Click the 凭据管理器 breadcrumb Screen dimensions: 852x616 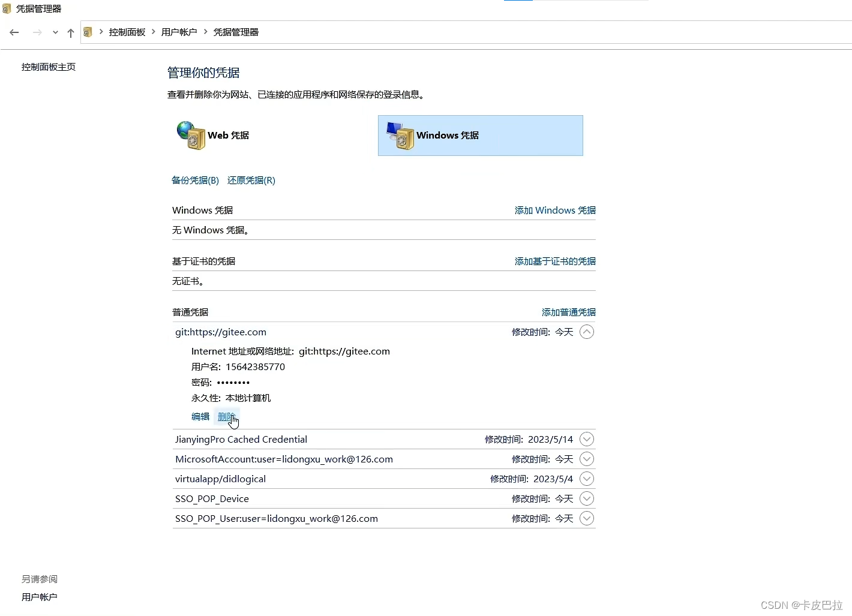pos(236,32)
